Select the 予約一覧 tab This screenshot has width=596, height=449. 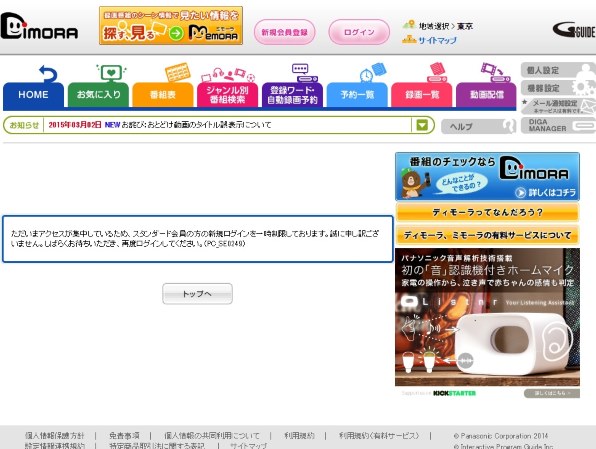[x=357, y=95]
